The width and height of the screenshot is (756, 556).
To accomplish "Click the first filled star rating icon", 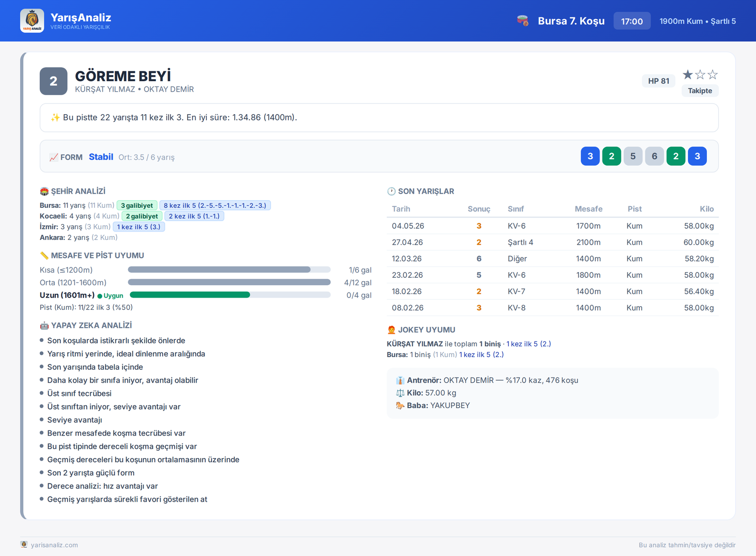I will point(688,75).
